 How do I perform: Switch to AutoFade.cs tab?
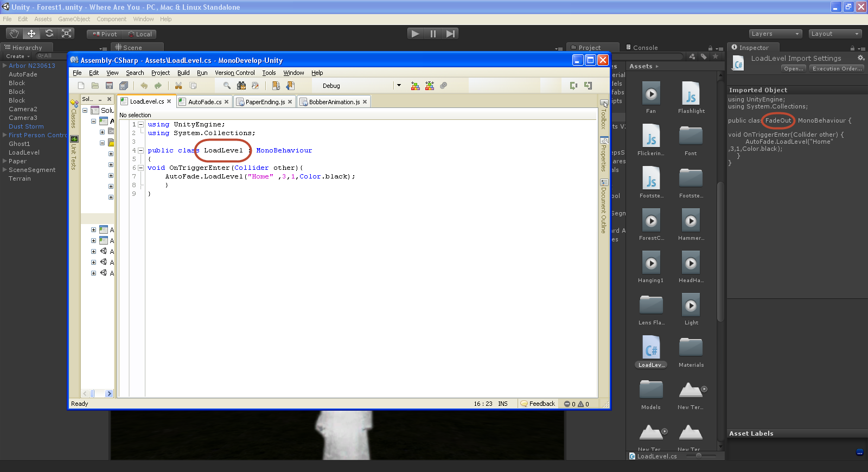tap(205, 102)
